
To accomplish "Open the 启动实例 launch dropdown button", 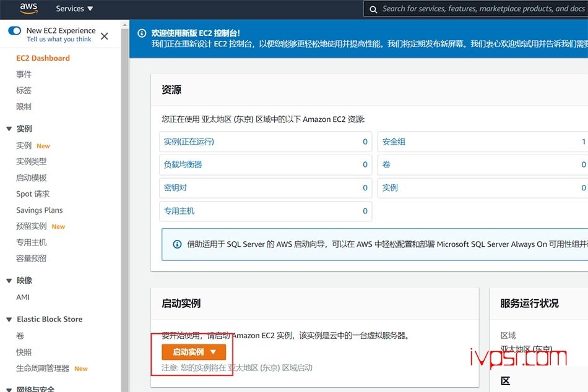I will (x=194, y=352).
